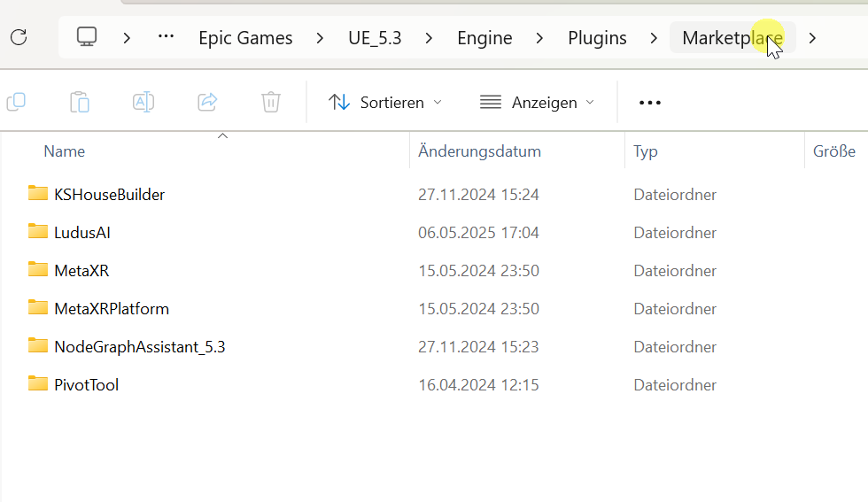Viewport: 868px width, 502px height.
Task: Click the copy icon in toolbar
Action: [16, 102]
